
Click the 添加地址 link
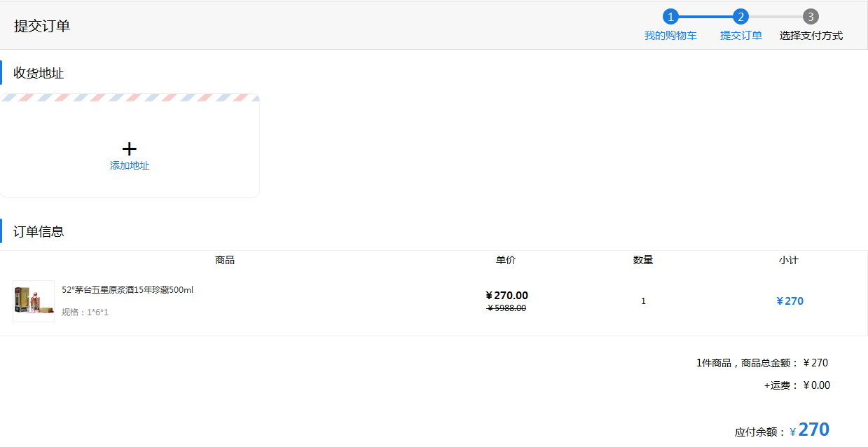[x=130, y=166]
